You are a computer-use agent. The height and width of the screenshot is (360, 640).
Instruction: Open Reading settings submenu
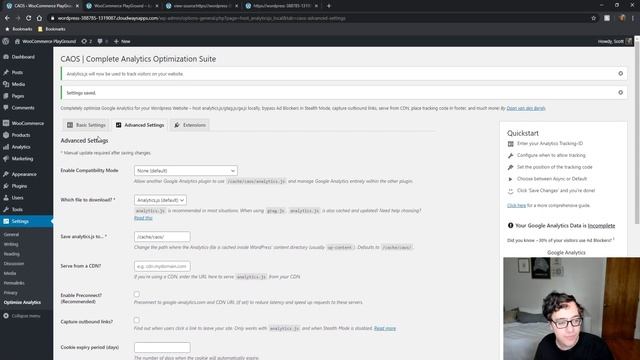click(x=11, y=254)
